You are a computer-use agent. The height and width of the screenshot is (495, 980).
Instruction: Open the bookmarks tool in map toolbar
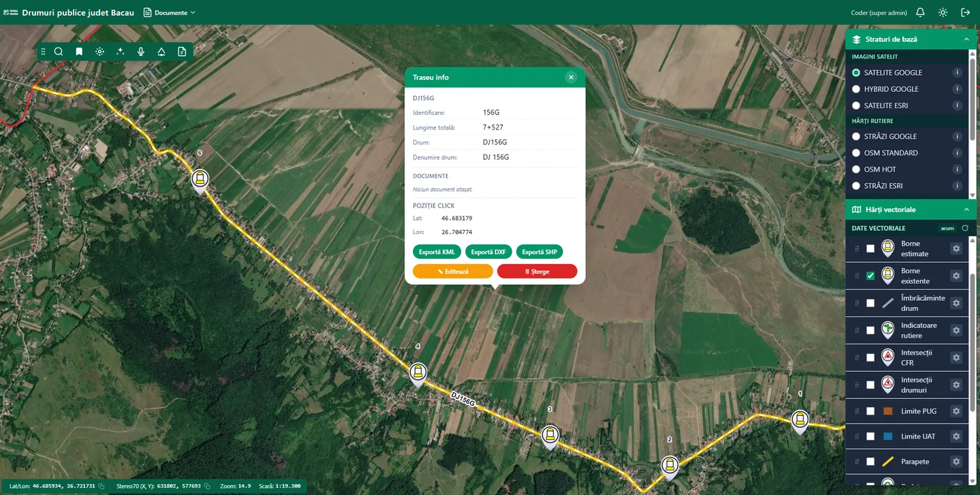point(79,52)
